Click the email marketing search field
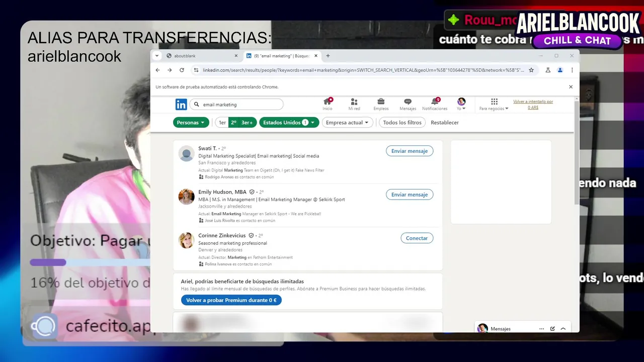This screenshot has height=362, width=644. click(236, 105)
